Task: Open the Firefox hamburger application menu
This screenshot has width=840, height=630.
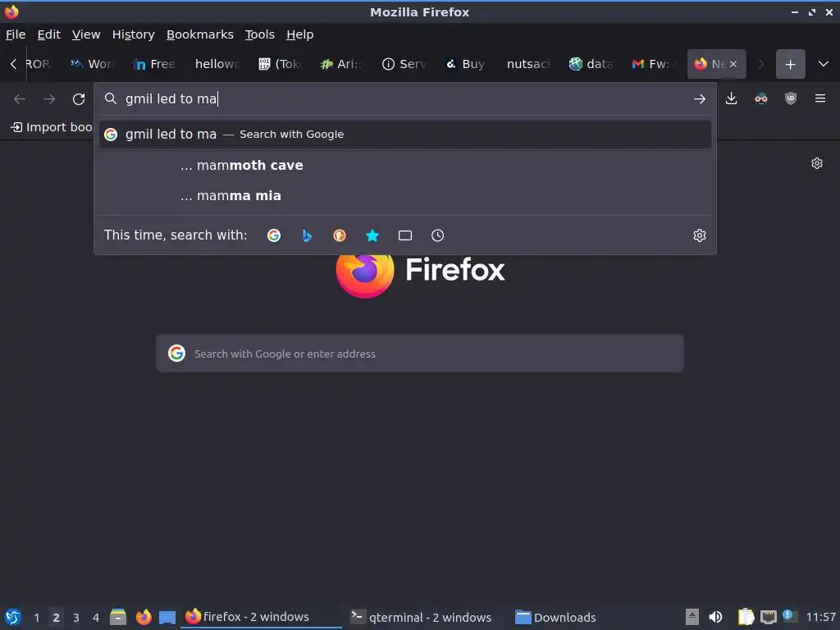Action: point(820,98)
